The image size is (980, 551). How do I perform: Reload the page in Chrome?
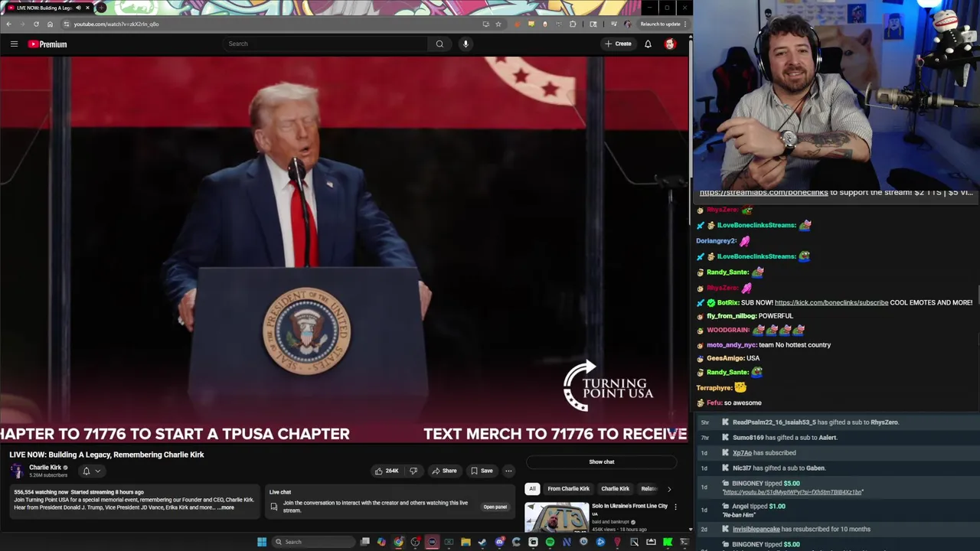36,24
